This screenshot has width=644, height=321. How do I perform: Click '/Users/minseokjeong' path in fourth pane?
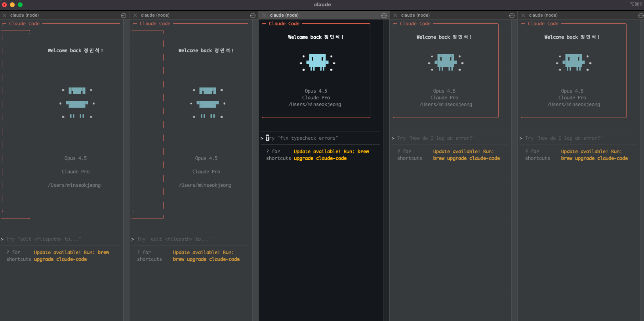click(446, 104)
